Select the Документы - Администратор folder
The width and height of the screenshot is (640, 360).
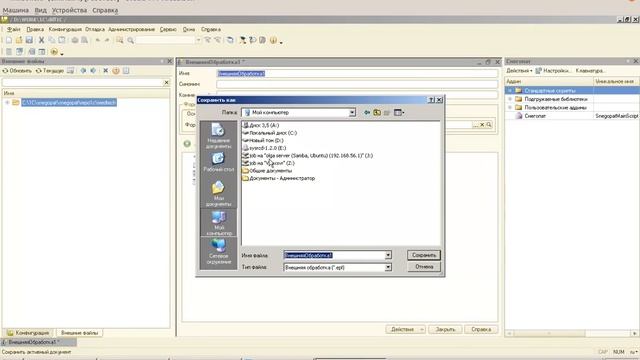278,178
